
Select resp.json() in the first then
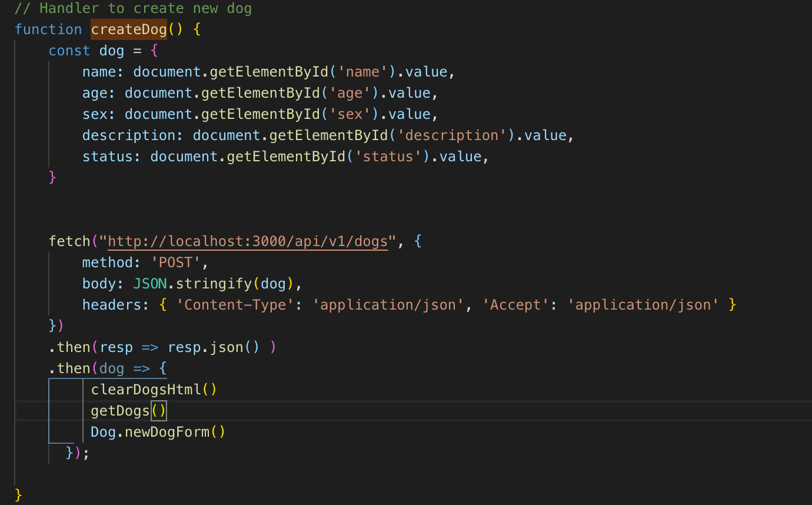pos(209,347)
